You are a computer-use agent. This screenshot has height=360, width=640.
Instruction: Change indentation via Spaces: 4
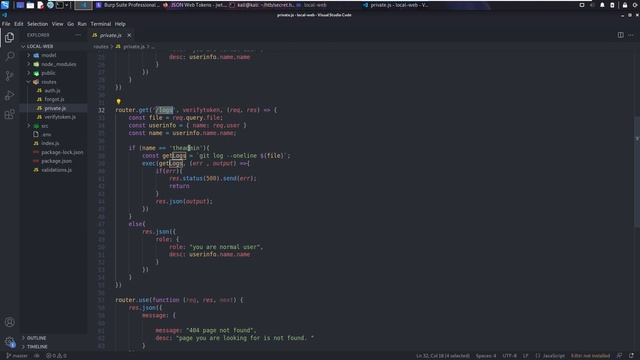(486, 356)
